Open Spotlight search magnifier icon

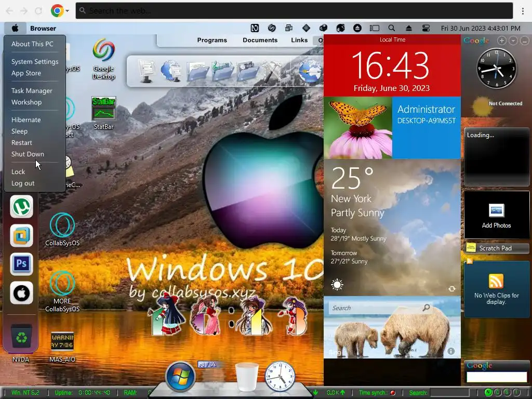392,28
